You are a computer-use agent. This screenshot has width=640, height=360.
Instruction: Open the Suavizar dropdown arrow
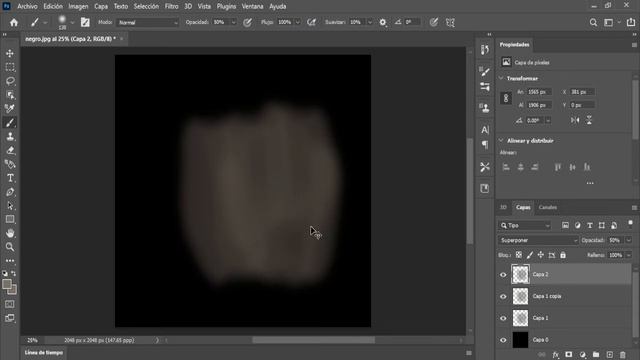click(x=369, y=22)
